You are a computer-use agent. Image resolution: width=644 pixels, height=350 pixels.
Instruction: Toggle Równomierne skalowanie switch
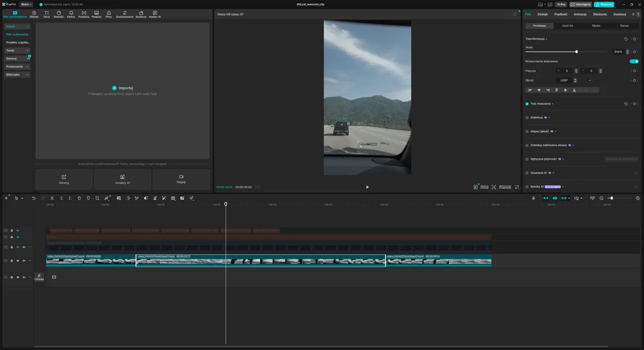(634, 61)
